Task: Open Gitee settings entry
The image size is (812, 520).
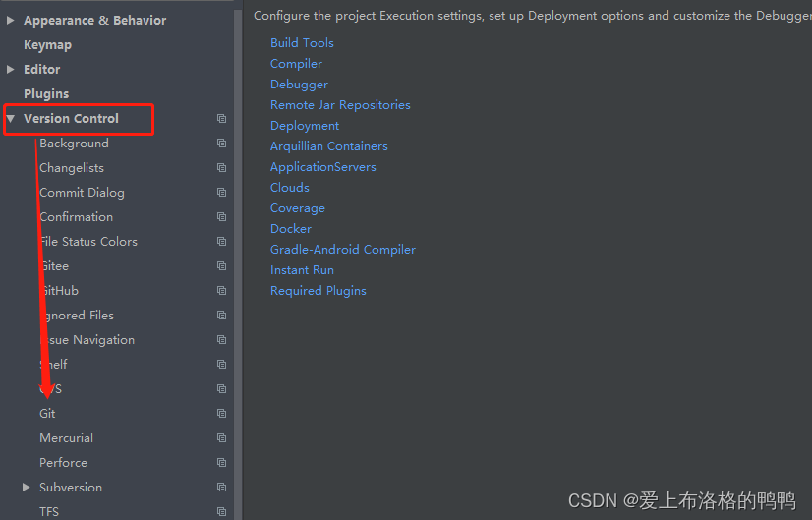Action: [54, 266]
